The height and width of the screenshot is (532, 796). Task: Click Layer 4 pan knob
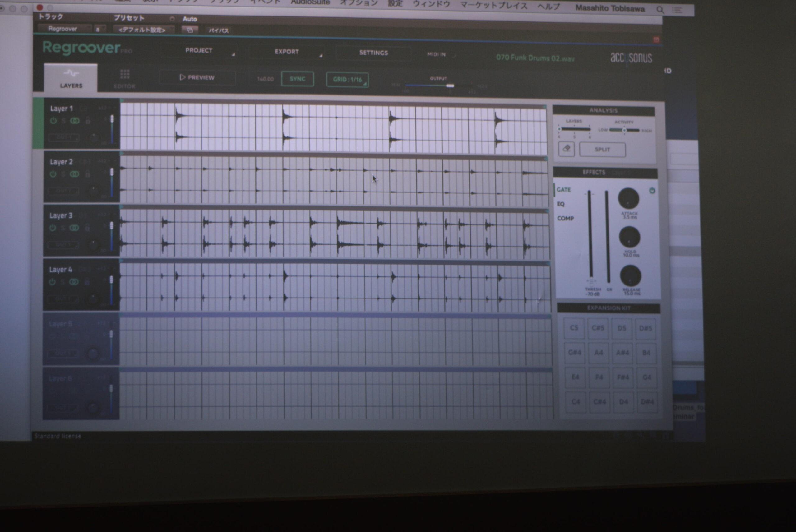(x=93, y=299)
